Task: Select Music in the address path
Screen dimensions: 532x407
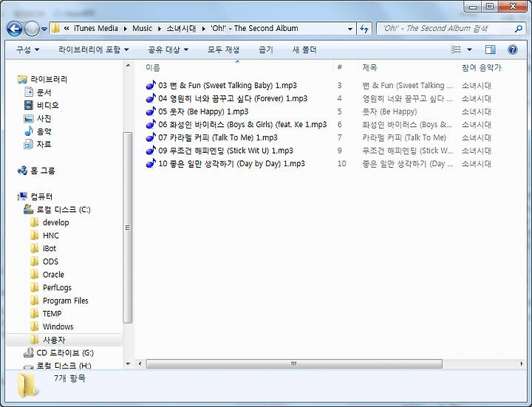Action: tap(142, 29)
